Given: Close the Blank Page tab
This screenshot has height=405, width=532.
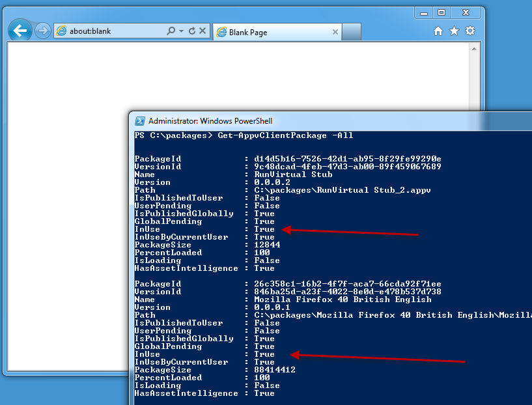Looking at the screenshot, I should coord(334,32).
